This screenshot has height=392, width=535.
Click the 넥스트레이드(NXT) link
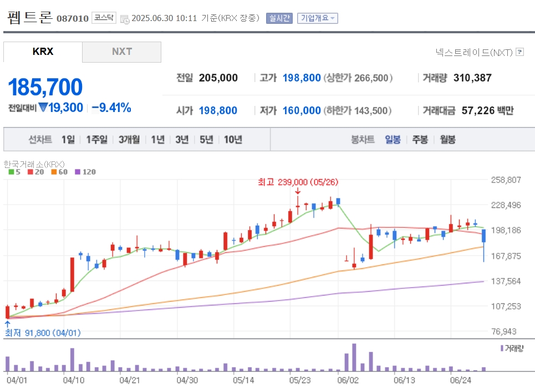(474, 52)
